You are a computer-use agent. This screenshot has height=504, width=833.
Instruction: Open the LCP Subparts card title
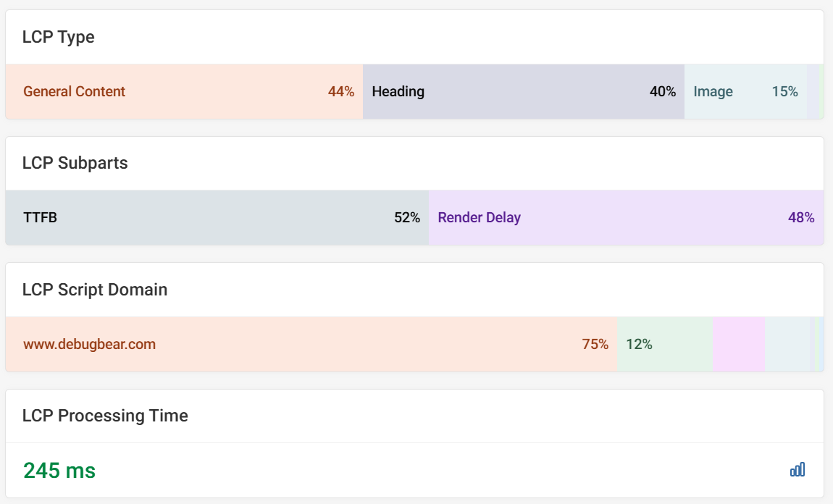click(75, 163)
